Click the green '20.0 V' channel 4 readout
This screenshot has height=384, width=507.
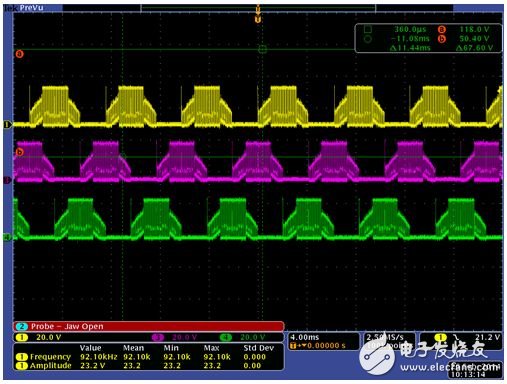(253, 337)
